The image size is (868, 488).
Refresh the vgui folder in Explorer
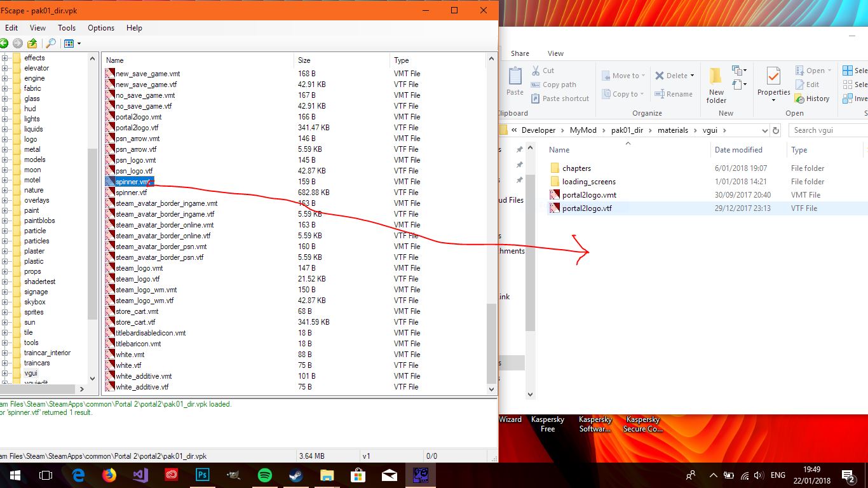pyautogui.click(x=775, y=130)
